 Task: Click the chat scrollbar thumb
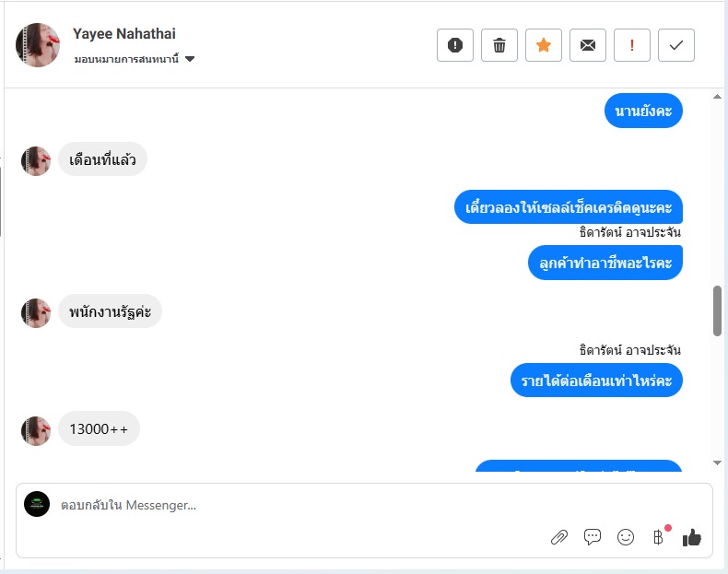pyautogui.click(x=717, y=310)
